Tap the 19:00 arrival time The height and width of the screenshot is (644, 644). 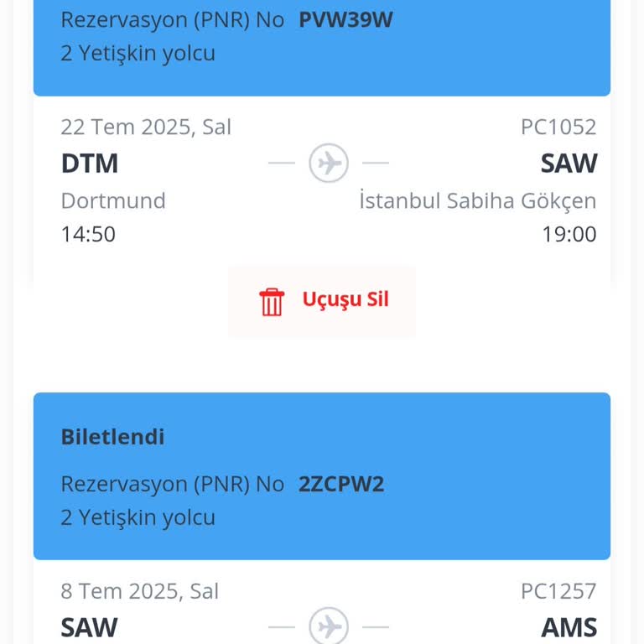point(569,234)
